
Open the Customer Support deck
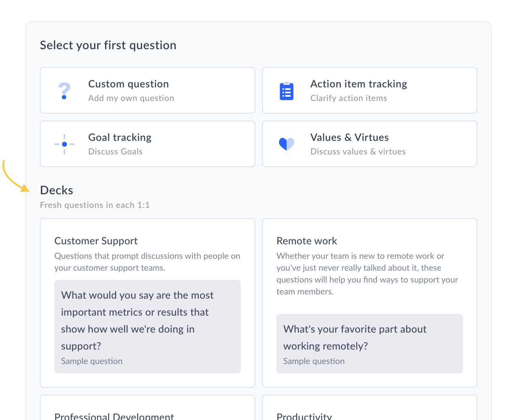point(96,241)
